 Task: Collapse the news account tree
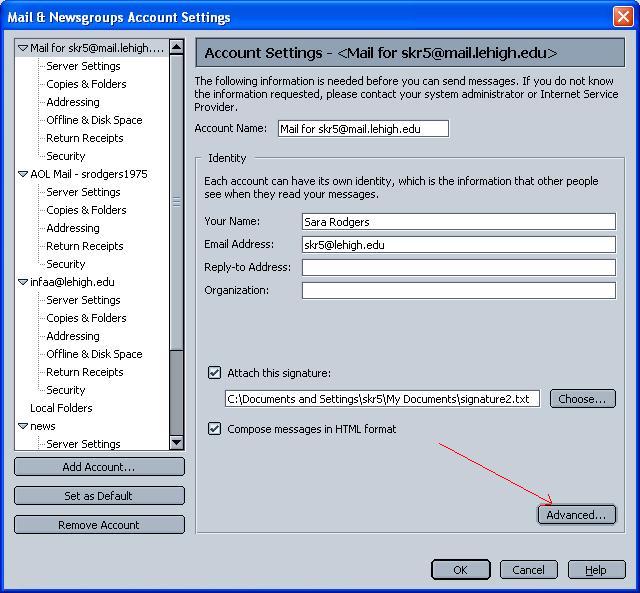[x=23, y=426]
